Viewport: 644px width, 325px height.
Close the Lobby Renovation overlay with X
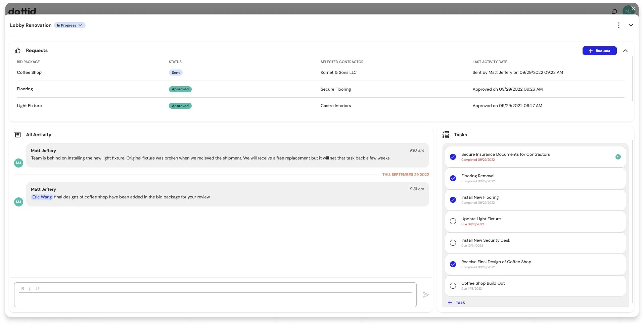[x=633, y=8]
